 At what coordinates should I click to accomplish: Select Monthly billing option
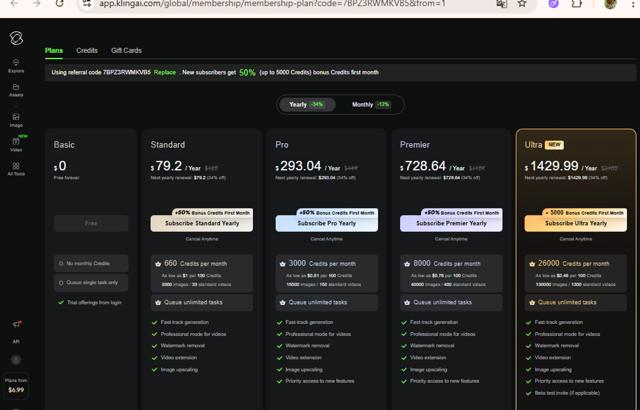coord(371,104)
